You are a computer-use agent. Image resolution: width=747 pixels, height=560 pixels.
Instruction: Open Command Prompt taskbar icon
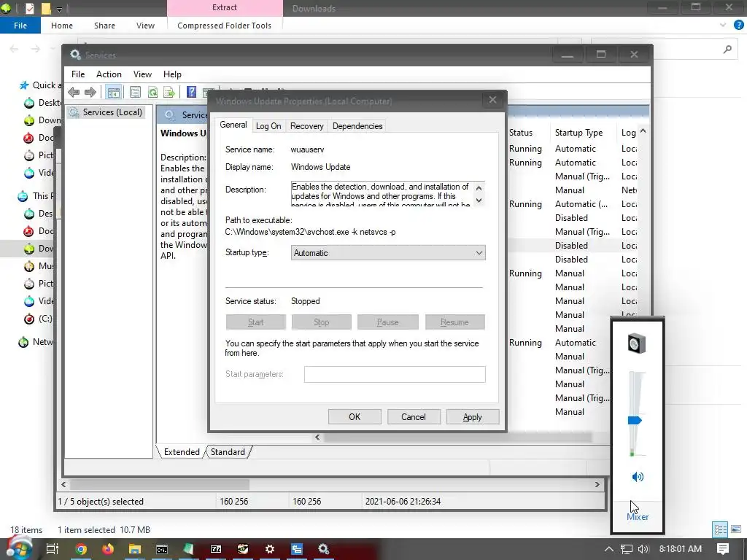(x=162, y=549)
